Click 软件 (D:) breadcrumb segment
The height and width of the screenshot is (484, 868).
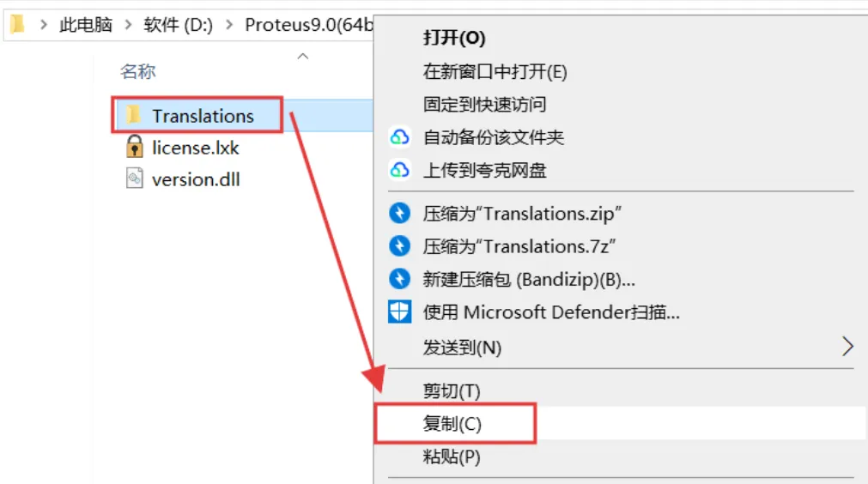[178, 25]
